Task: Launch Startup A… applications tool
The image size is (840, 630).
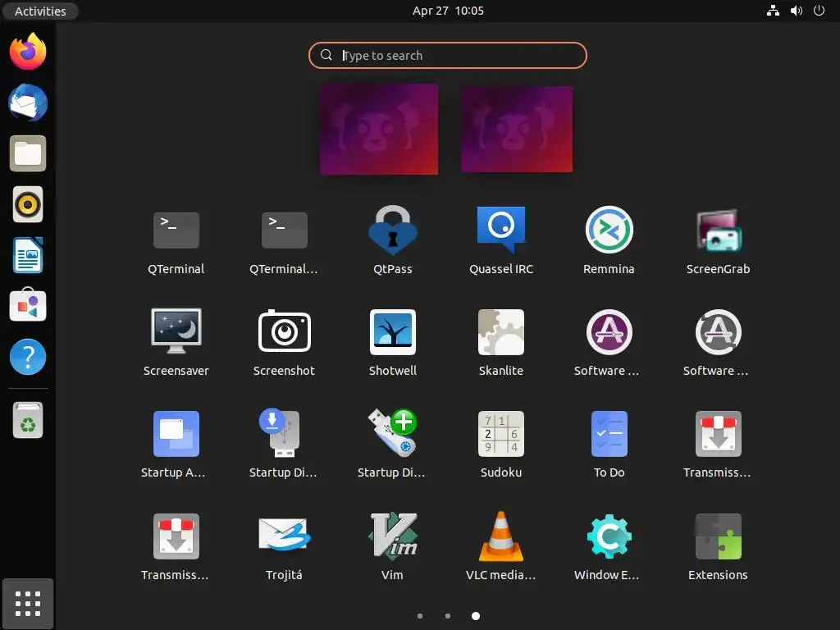Action: [x=176, y=433]
